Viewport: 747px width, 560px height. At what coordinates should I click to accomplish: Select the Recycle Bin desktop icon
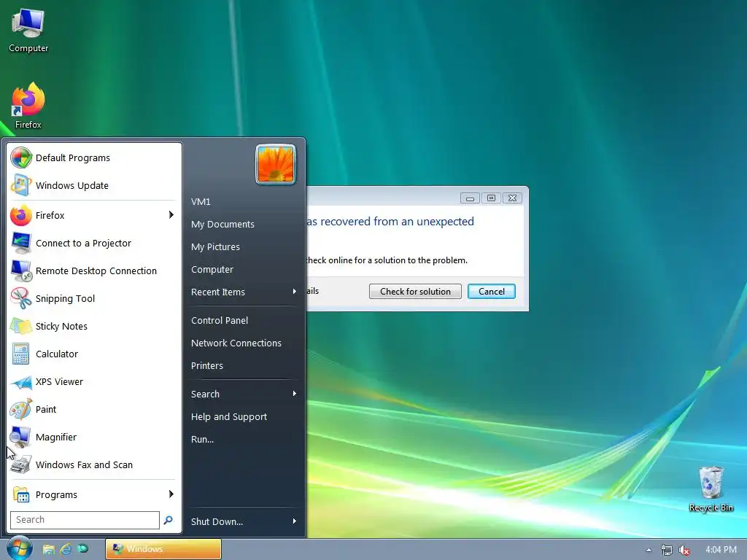[x=711, y=489]
